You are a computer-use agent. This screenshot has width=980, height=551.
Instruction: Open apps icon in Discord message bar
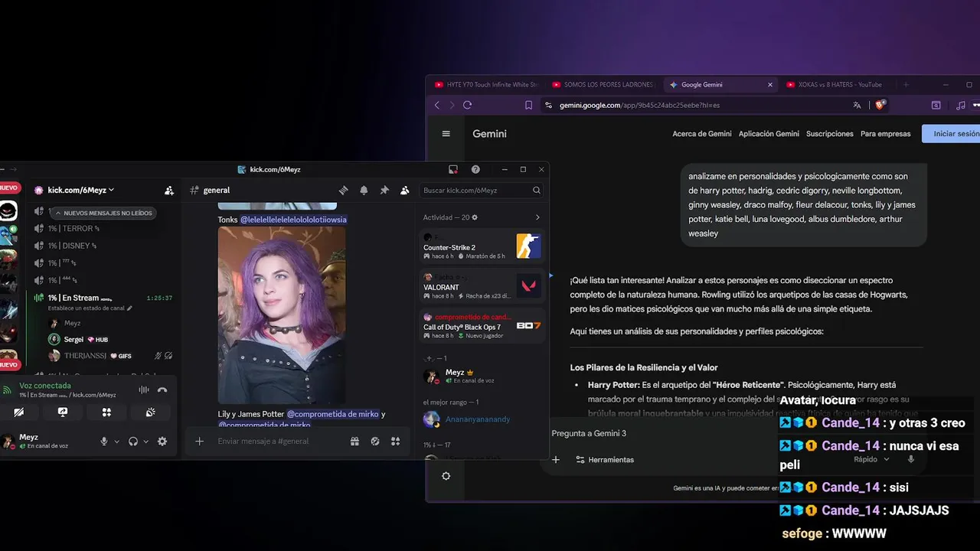(x=396, y=441)
